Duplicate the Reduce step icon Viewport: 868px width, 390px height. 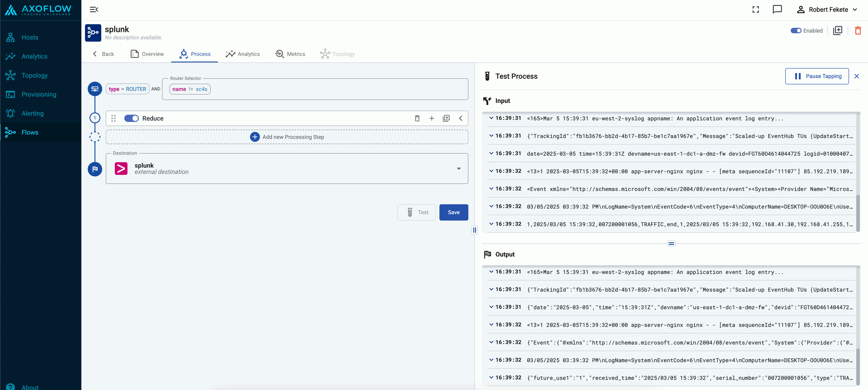(446, 118)
